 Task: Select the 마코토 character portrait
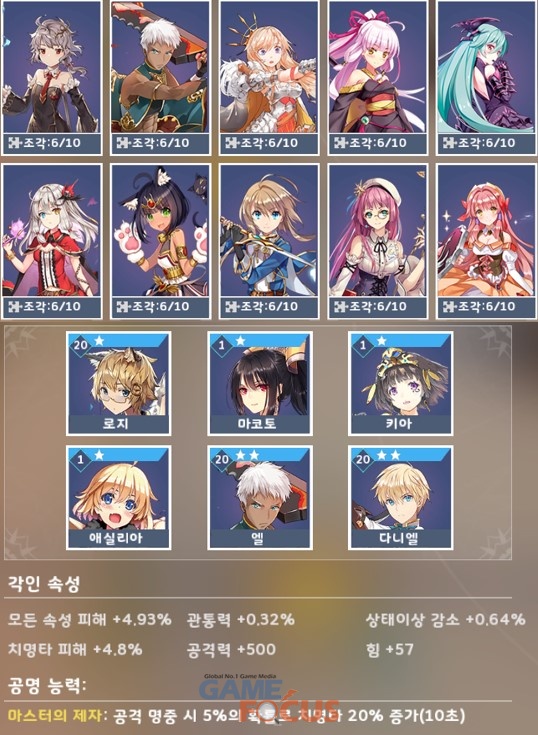tap(260, 383)
